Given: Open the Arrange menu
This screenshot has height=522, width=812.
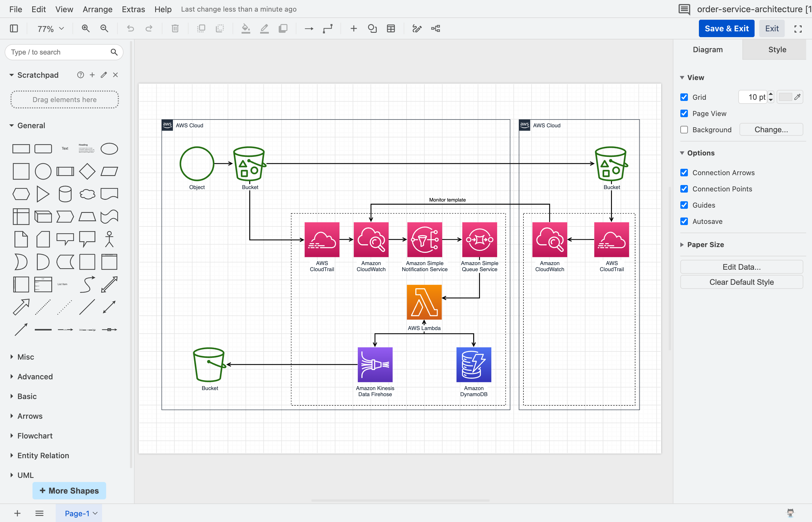Looking at the screenshot, I should 98,9.
